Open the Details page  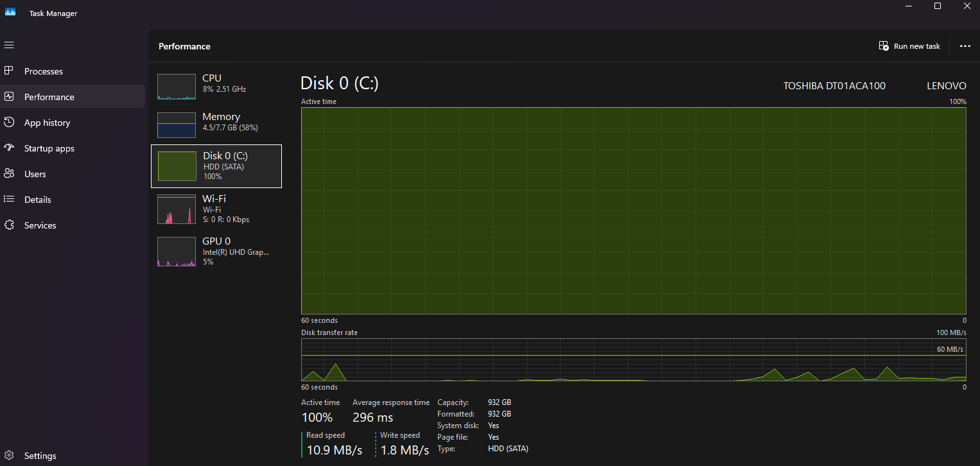[x=73, y=200]
